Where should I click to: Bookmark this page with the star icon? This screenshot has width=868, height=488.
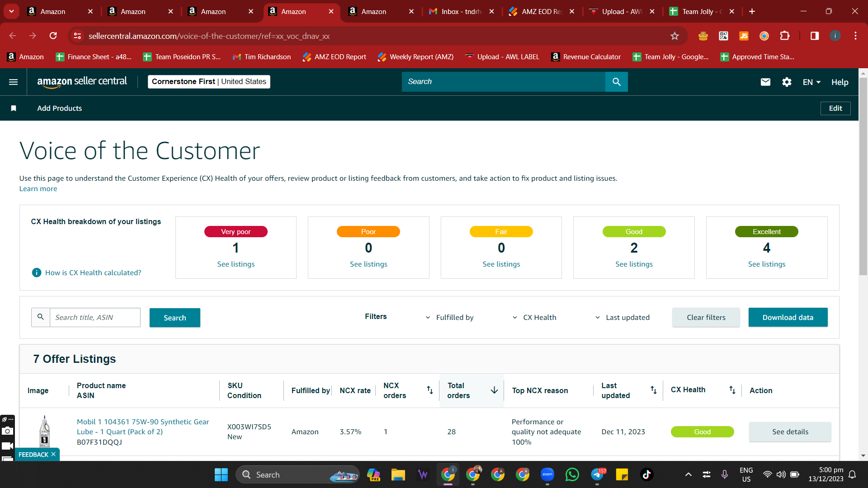675,36
